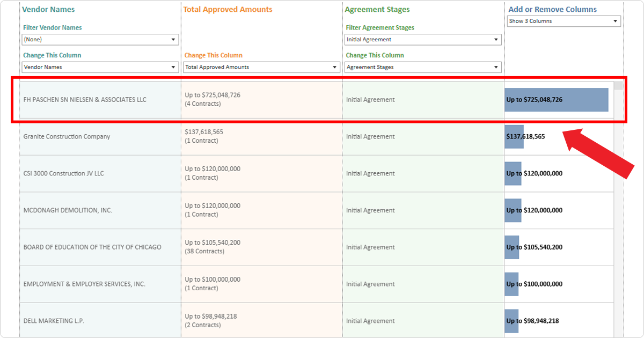Click the $105,540,200 blue bar
This screenshot has width=644, height=338.
pos(512,247)
